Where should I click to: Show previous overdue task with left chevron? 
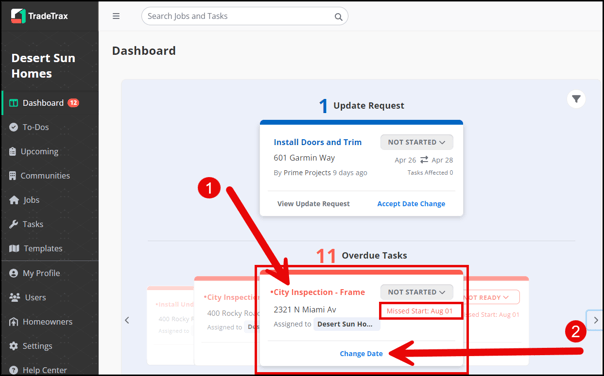click(x=127, y=321)
